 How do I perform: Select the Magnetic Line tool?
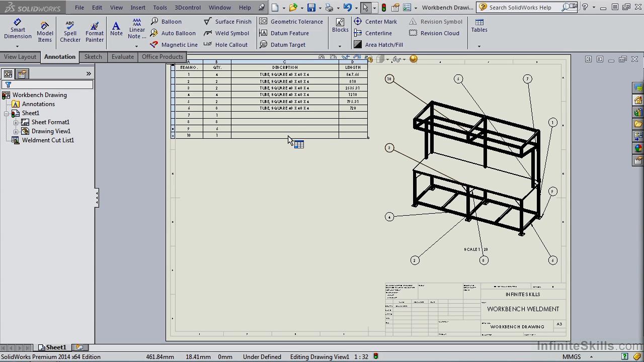(174, 45)
